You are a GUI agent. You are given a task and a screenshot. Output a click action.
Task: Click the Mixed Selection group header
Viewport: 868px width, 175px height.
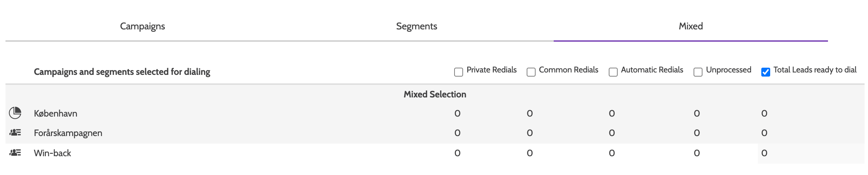pyautogui.click(x=435, y=94)
